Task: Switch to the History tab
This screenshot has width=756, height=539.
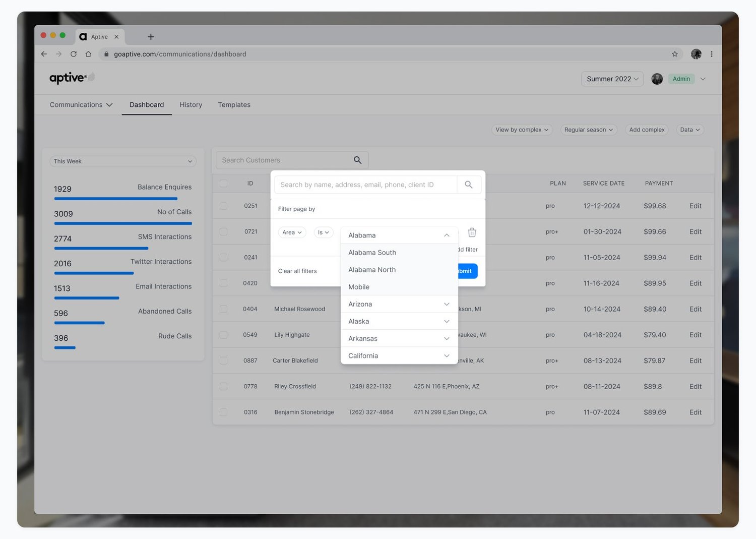Action: pos(191,105)
